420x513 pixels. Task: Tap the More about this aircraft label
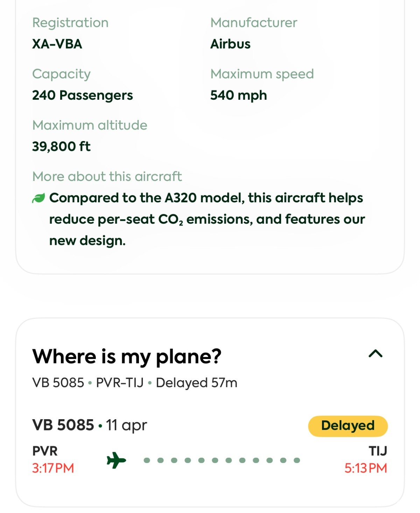tap(107, 176)
